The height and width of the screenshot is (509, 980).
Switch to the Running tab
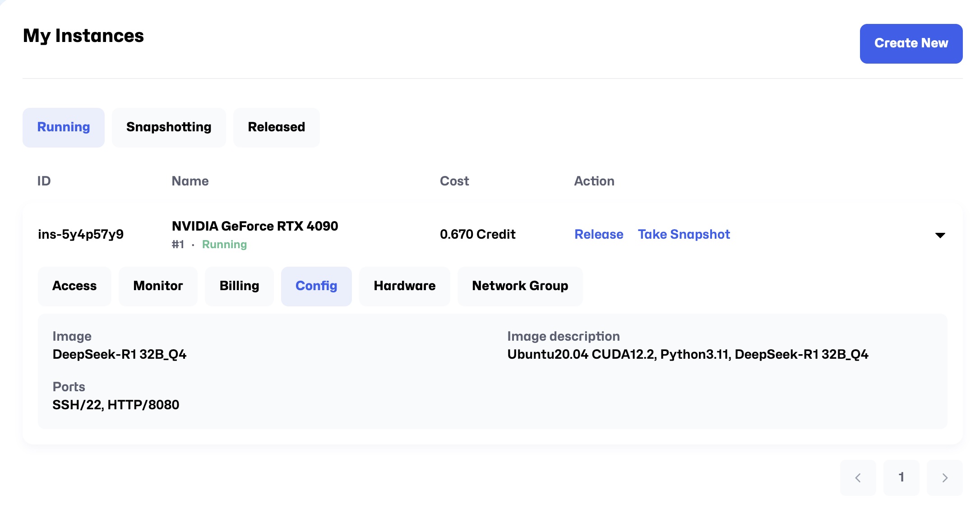click(64, 127)
